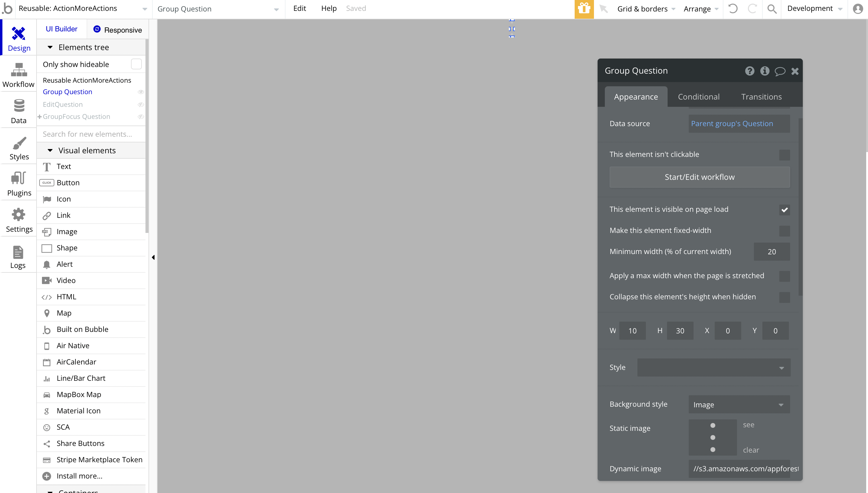Screen dimensions: 868x493
Task: Collapse the Visual elements section
Action: 50,150
